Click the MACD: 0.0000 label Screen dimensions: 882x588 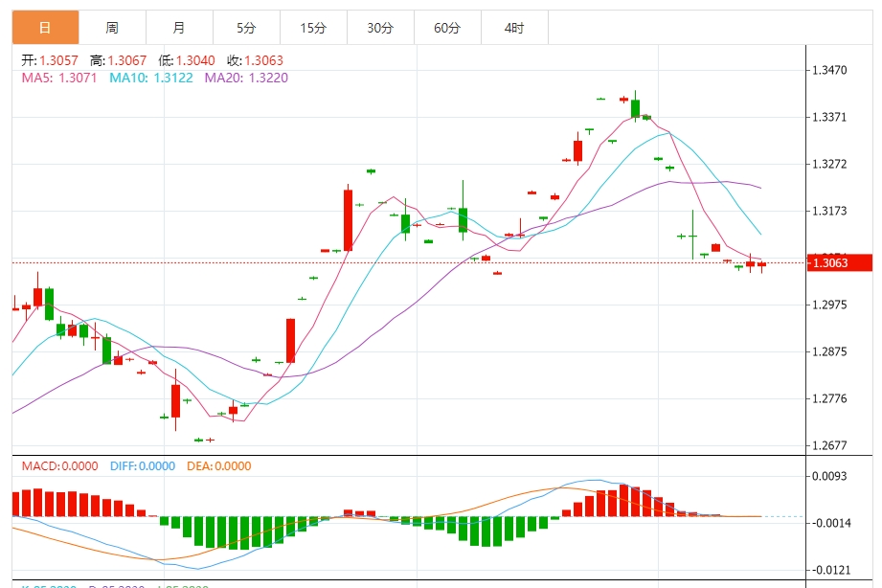tap(59, 465)
